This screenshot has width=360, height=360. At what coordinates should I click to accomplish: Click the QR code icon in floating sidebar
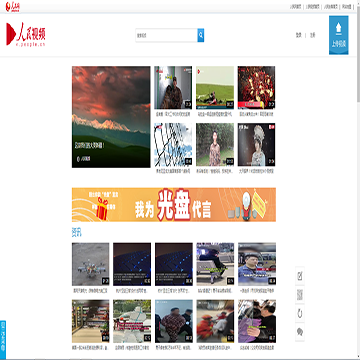300,295
